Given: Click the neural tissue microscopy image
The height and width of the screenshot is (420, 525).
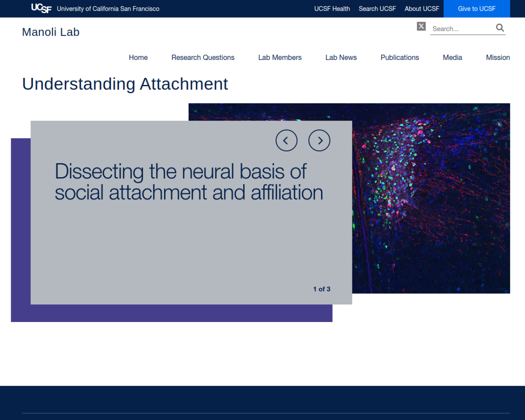Looking at the screenshot, I should (x=431, y=198).
